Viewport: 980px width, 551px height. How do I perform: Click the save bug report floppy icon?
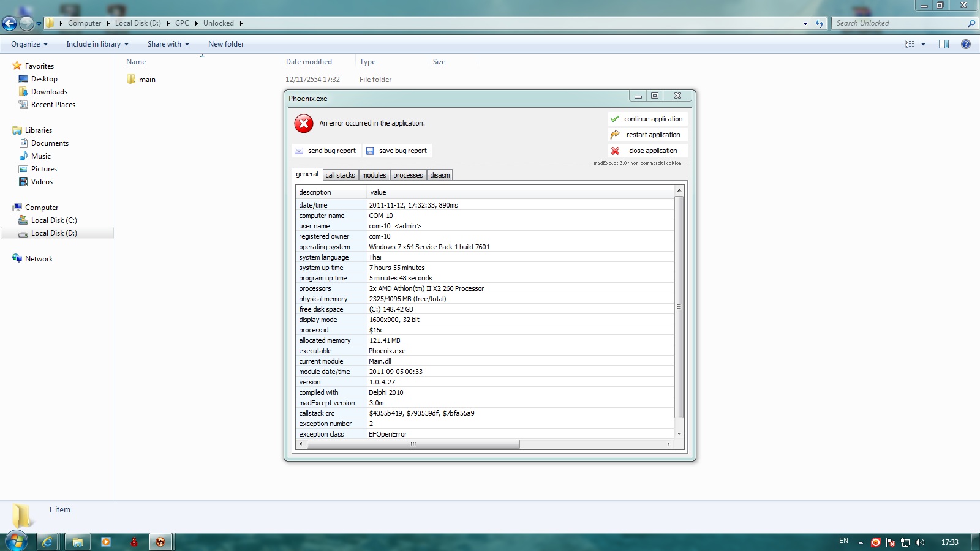(x=370, y=151)
